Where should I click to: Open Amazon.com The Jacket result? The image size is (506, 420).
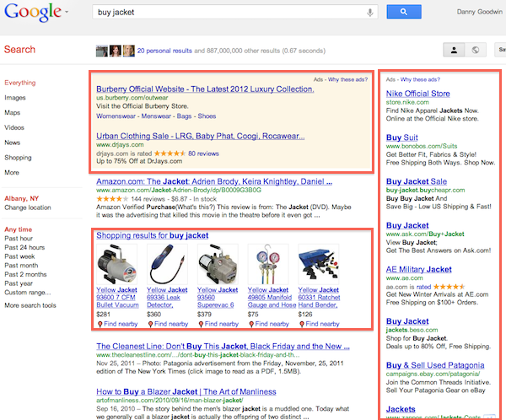tap(214, 182)
